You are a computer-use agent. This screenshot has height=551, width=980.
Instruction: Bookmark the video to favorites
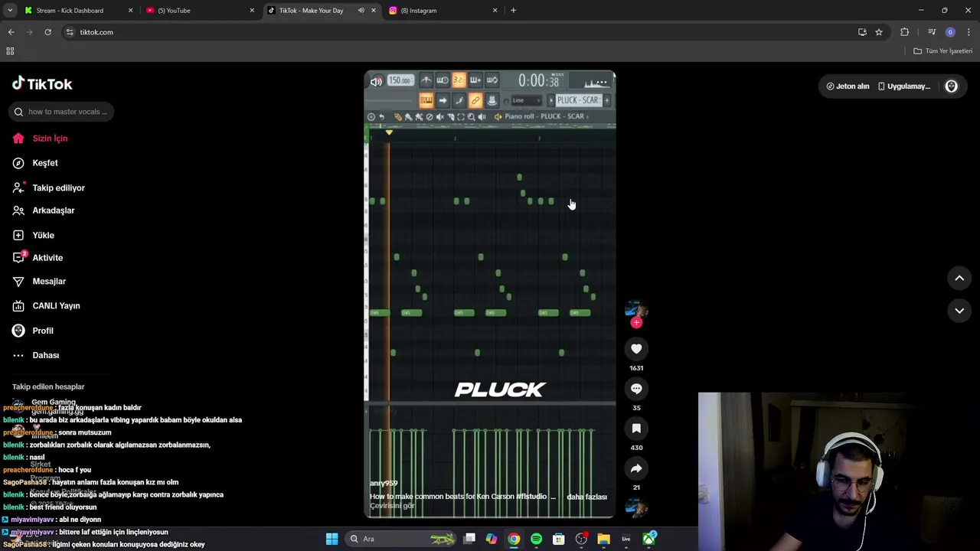[636, 429]
